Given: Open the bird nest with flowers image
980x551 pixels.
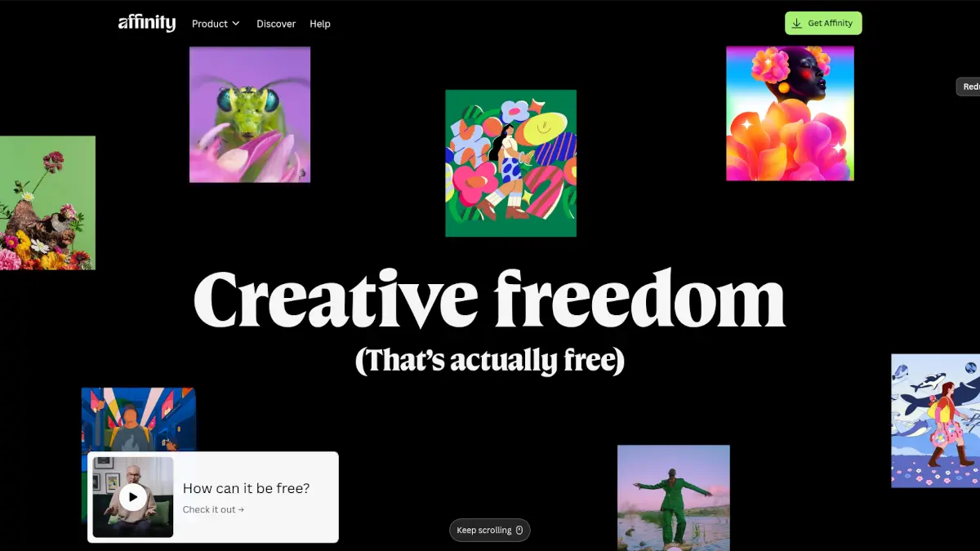Looking at the screenshot, I should [x=47, y=202].
